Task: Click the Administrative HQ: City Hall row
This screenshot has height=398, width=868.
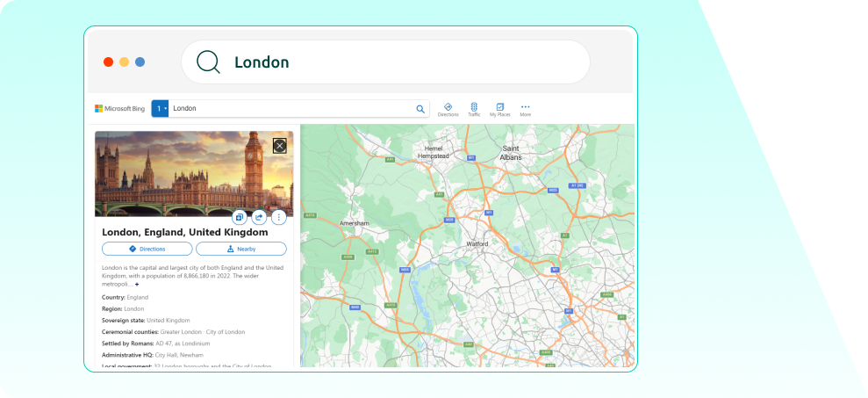Action: (x=152, y=355)
